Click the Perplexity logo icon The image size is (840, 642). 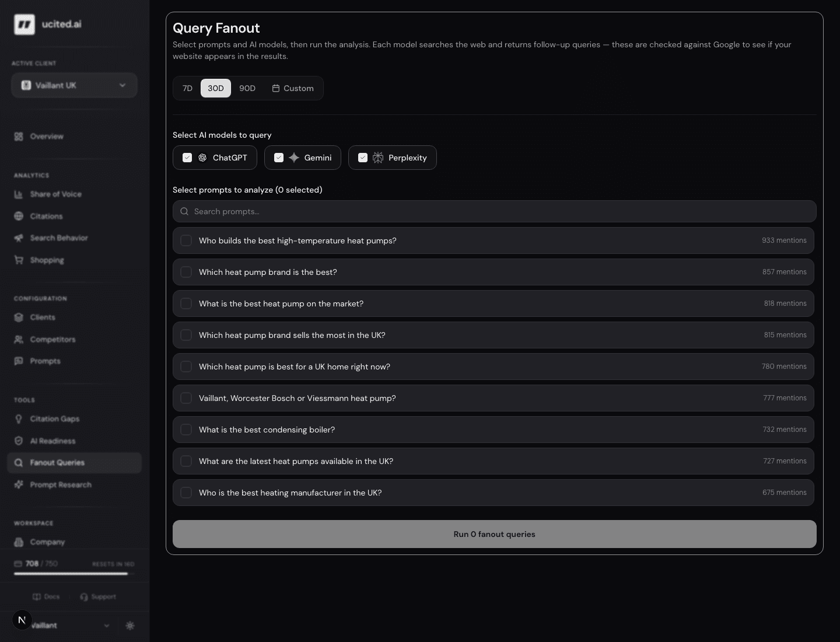(378, 158)
